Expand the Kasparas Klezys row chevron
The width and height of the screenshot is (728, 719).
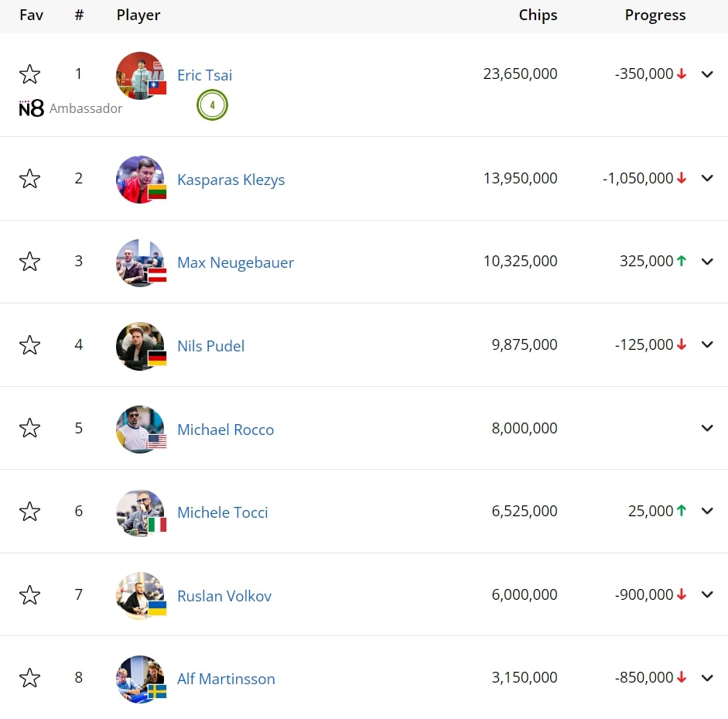pyautogui.click(x=707, y=178)
